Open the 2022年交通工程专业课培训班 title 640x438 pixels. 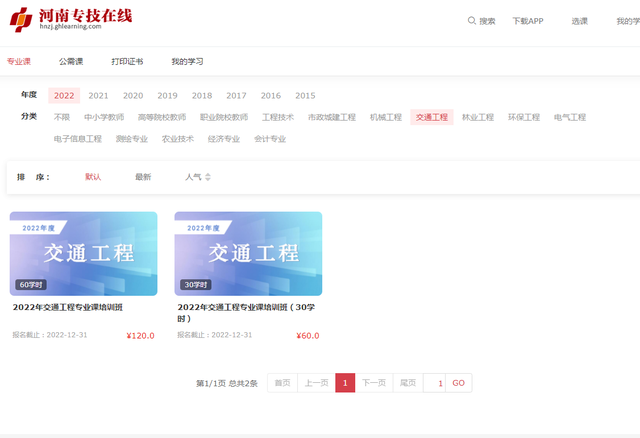[68, 307]
